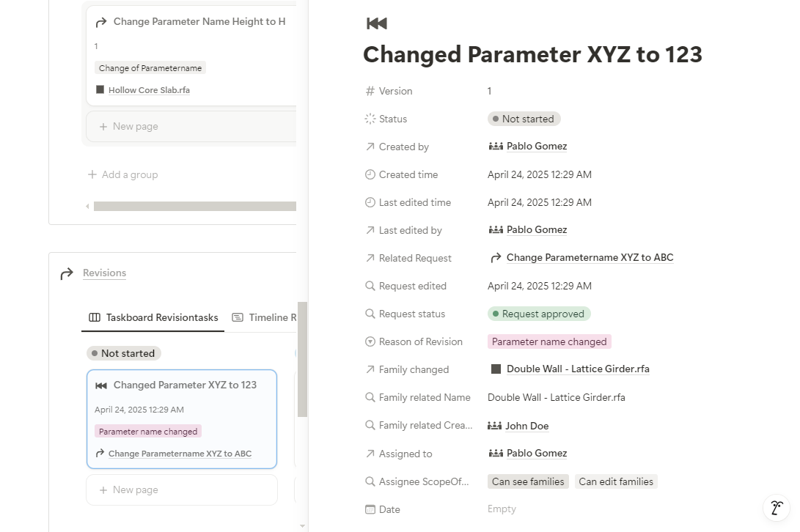Open the Notion AI assistant icon
Screen dimensions: 800x532
coord(777,507)
